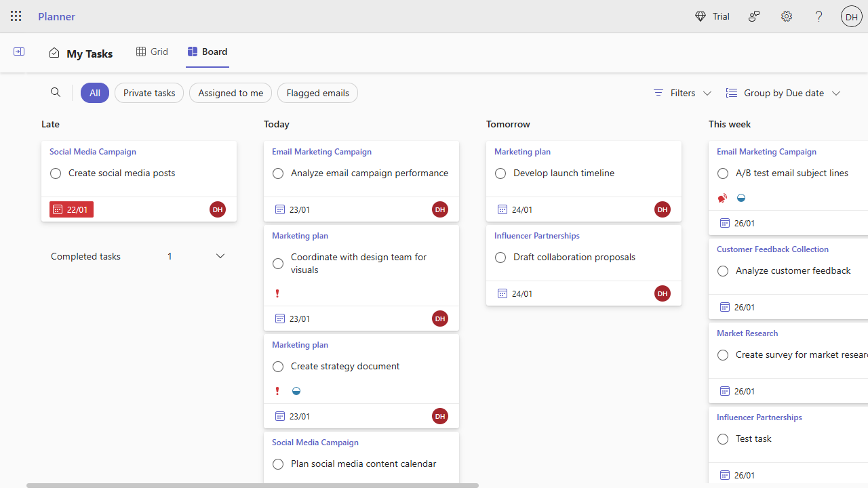The image size is (868, 492).
Task: Check off 'Create strategy document' task
Action: [278, 367]
